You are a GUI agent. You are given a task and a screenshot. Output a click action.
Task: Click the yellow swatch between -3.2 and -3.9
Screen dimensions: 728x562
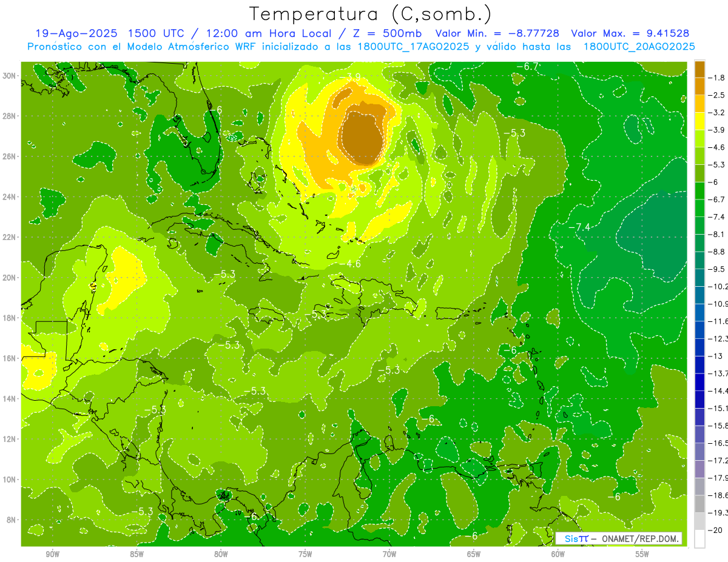(699, 121)
